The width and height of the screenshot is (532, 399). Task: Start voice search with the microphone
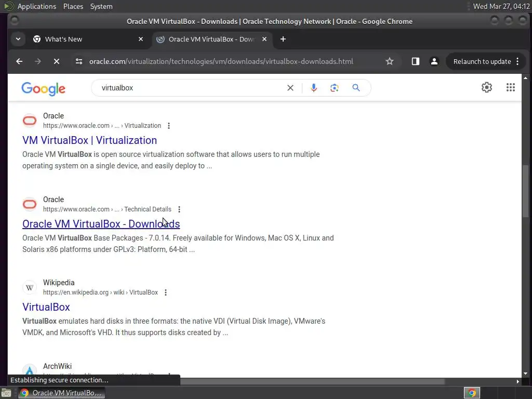314,88
